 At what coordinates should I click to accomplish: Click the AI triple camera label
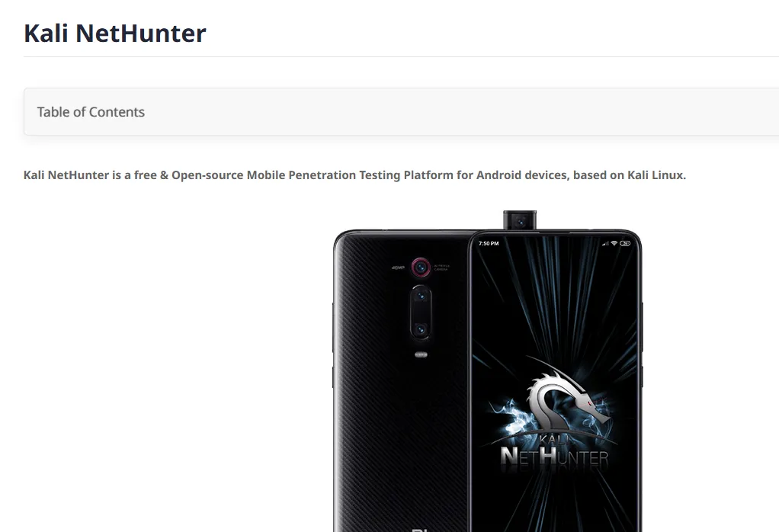441,268
